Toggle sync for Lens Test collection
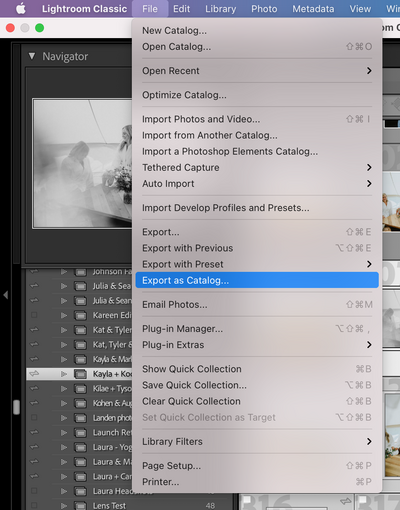Screen dimensions: 400x510 [34, 505]
